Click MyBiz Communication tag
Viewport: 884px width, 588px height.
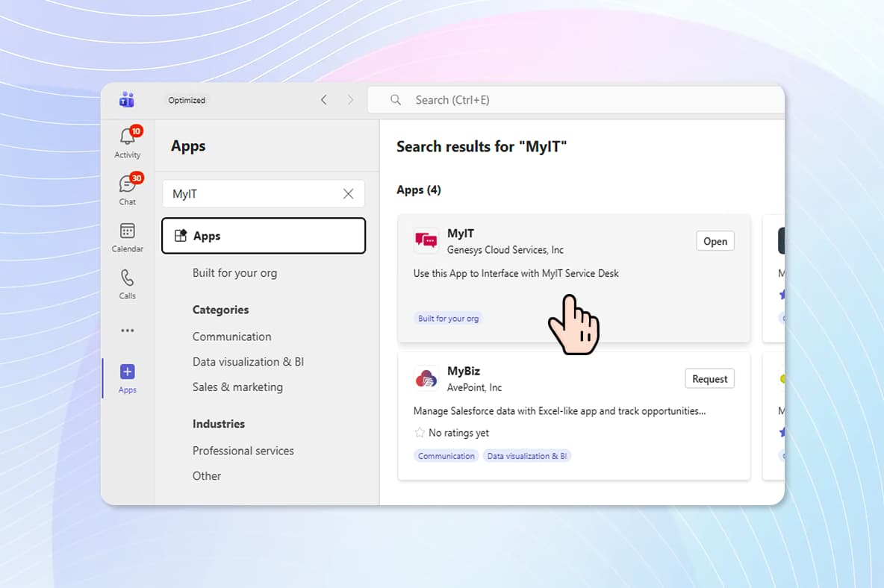tap(446, 456)
